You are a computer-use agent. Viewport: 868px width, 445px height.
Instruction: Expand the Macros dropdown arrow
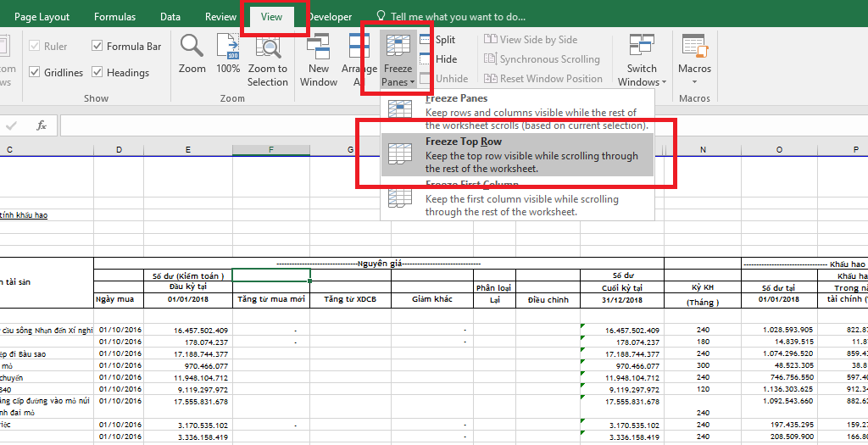pyautogui.click(x=694, y=82)
